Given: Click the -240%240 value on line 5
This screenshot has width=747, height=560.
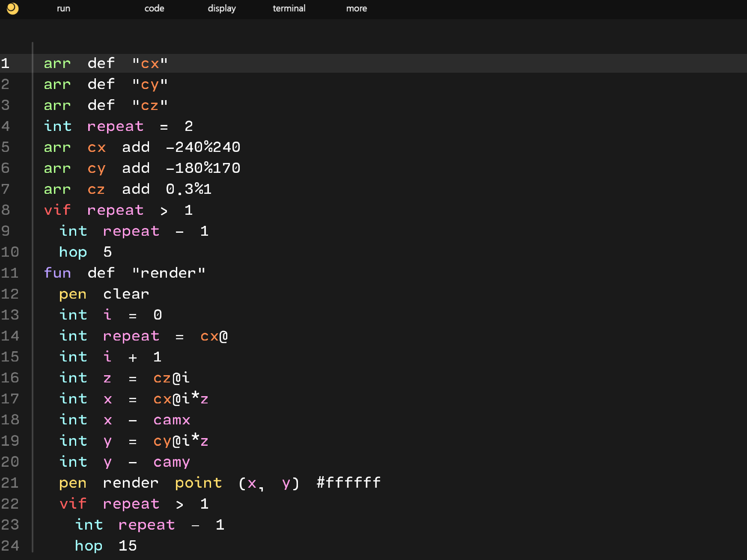Looking at the screenshot, I should pyautogui.click(x=203, y=147).
